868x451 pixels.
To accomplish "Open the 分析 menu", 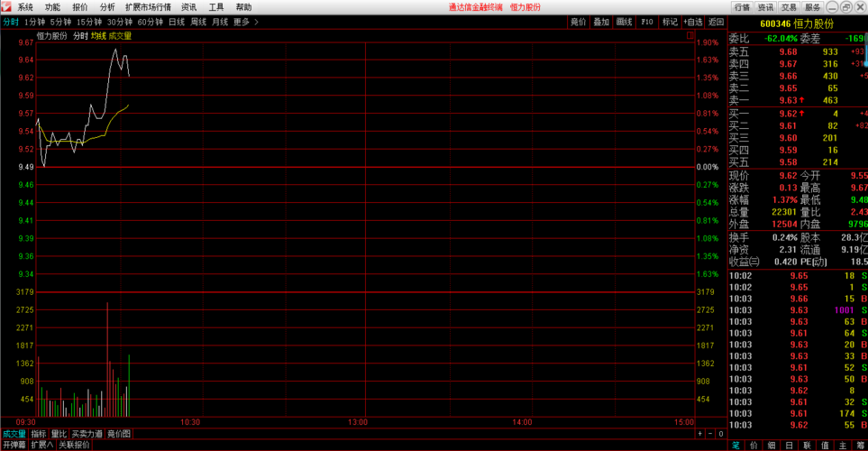I will (x=107, y=7).
